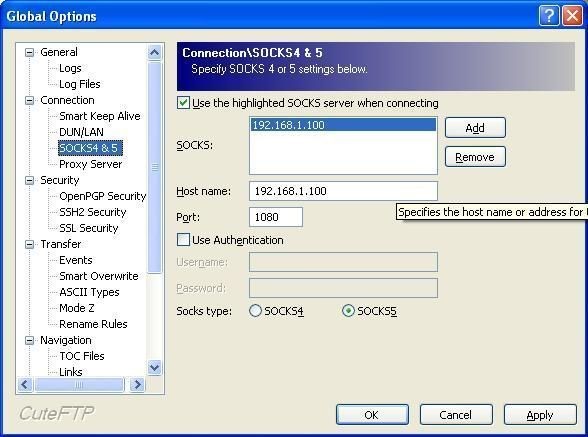Collapse the Connection tree node

(x=29, y=100)
